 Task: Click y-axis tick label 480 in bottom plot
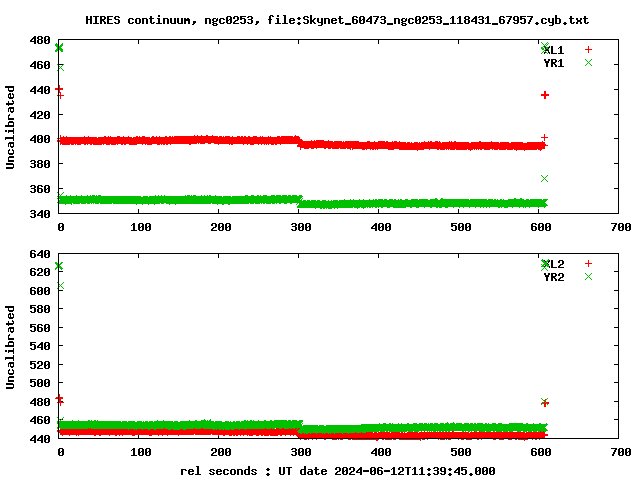coord(40,402)
